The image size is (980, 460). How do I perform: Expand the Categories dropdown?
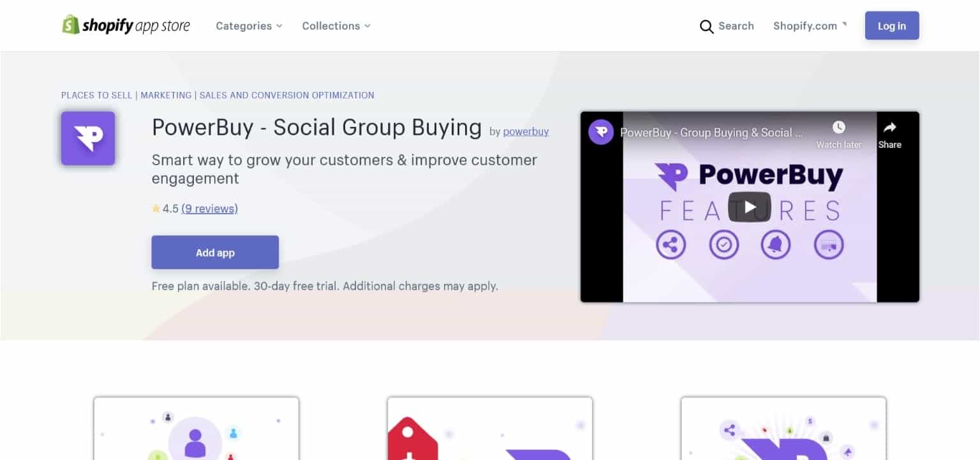coord(249,26)
